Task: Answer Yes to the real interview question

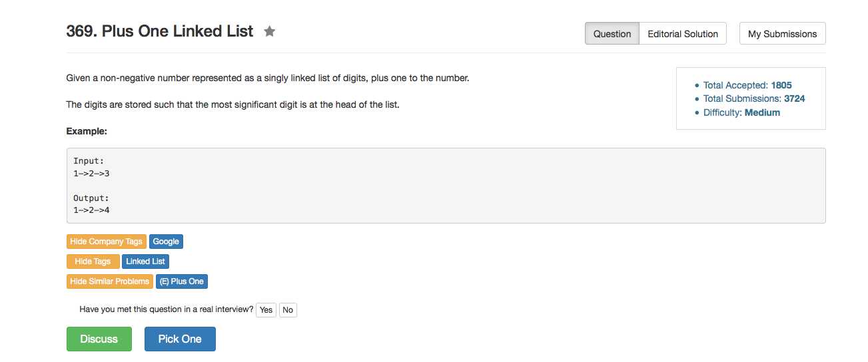Action: (266, 310)
